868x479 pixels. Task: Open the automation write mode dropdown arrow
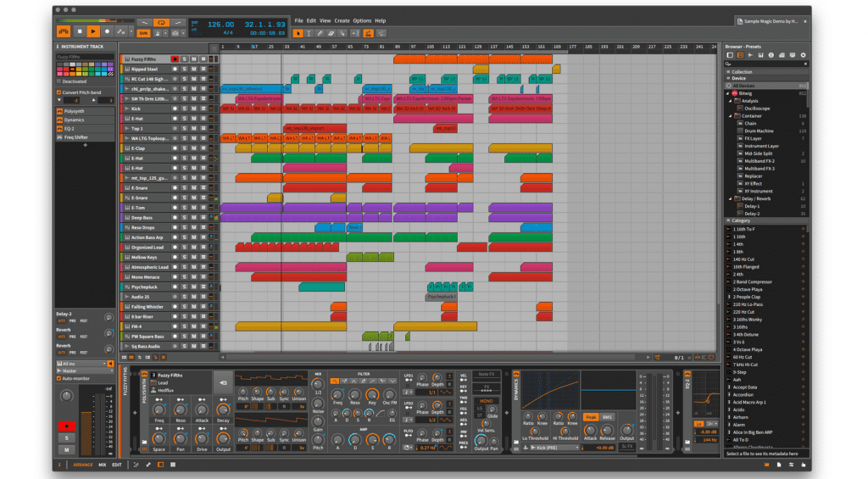click(x=131, y=32)
